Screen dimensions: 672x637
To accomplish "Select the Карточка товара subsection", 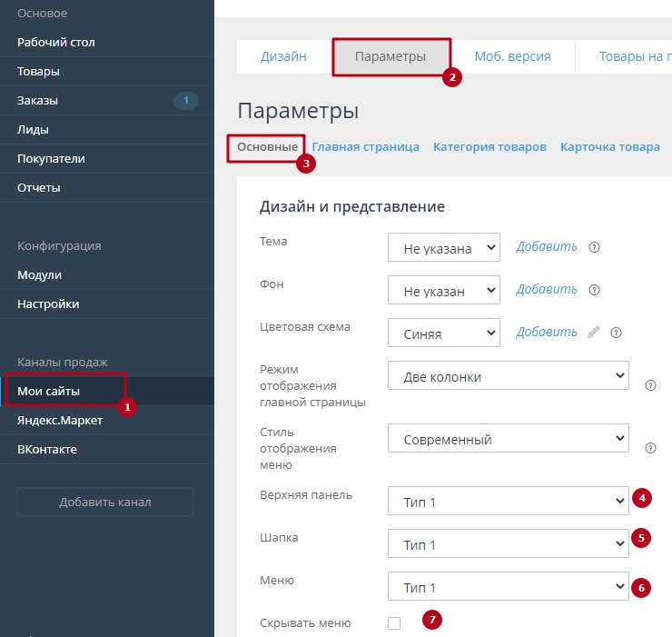I will tap(609, 146).
